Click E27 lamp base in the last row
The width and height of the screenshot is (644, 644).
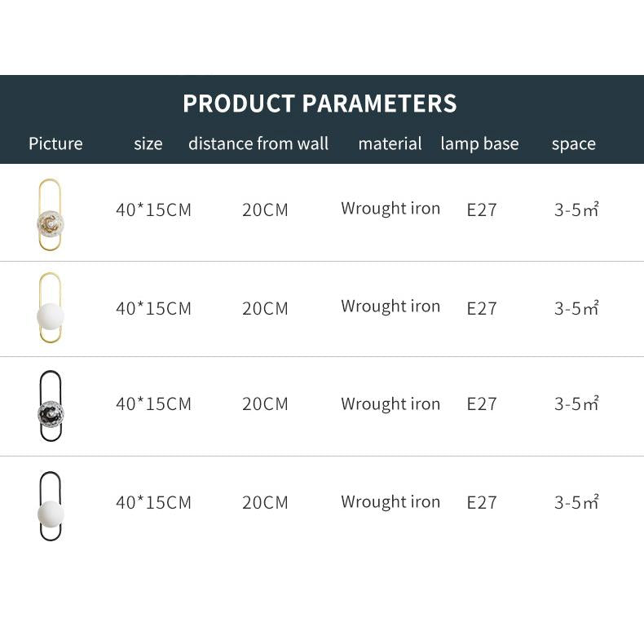(482, 503)
